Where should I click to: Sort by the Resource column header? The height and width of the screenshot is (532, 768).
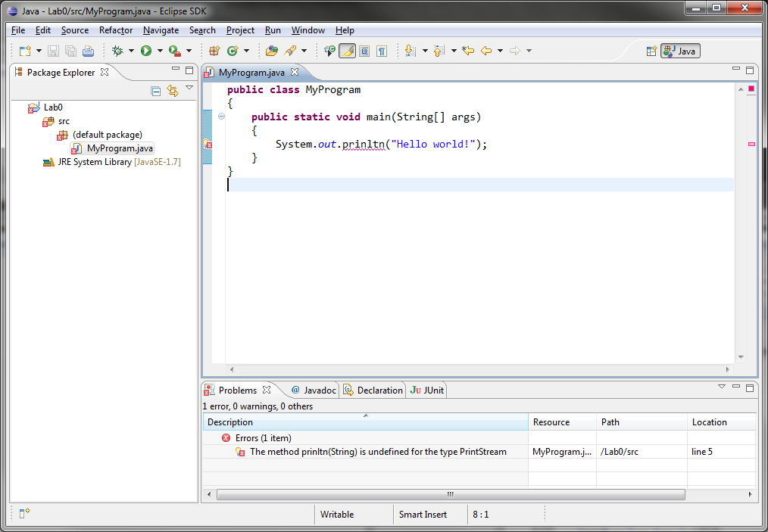562,422
